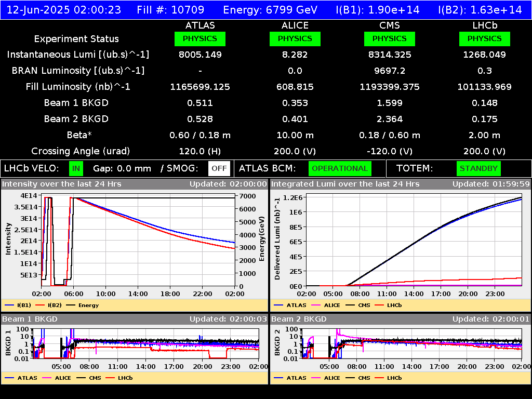Select CMS fill luminosity value 1193399.375
532x399 pixels.
[390, 87]
